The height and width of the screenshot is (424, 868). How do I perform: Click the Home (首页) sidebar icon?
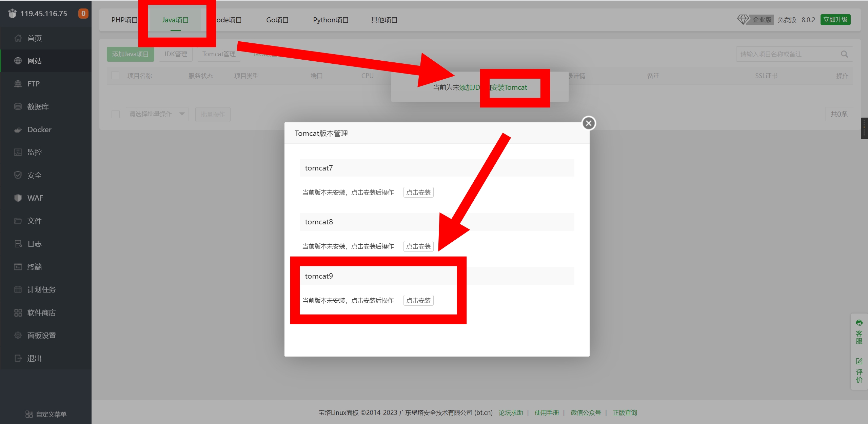click(x=18, y=38)
